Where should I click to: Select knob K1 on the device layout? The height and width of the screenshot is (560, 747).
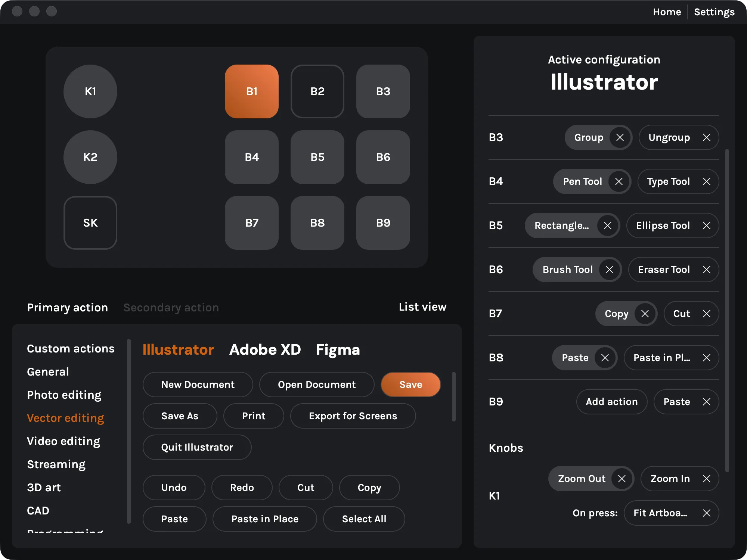click(90, 91)
